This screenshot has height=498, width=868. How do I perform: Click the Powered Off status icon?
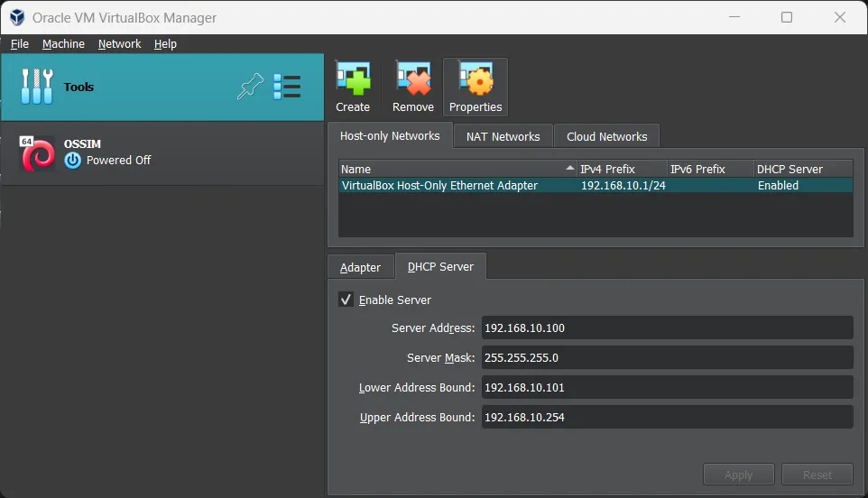[72, 161]
